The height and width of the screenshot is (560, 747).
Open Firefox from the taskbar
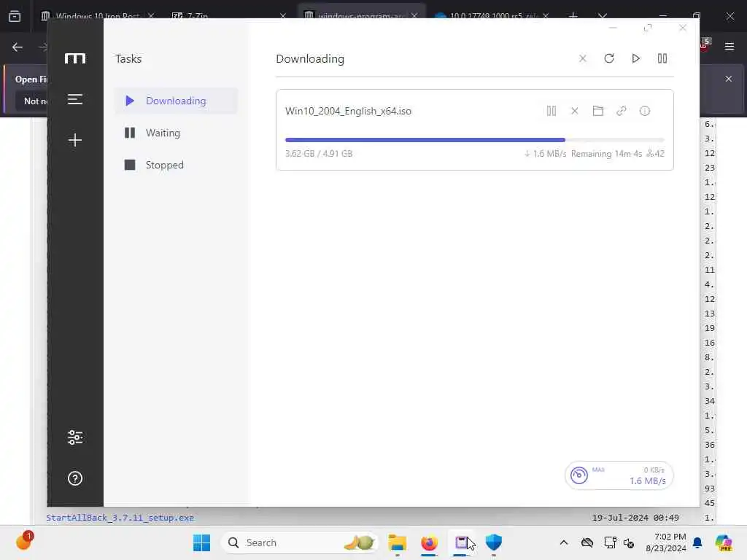(429, 542)
